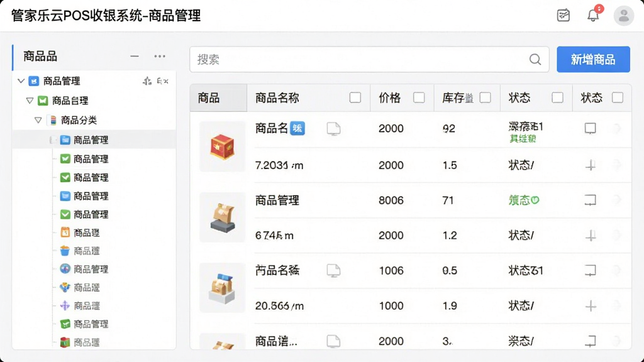The width and height of the screenshot is (644, 362).
Task: Click the 商品名称 column header label
Action: pyautogui.click(x=277, y=97)
